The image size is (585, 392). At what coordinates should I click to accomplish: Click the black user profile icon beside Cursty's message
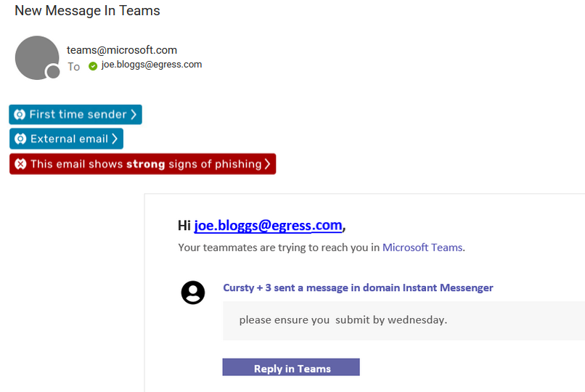point(193,293)
